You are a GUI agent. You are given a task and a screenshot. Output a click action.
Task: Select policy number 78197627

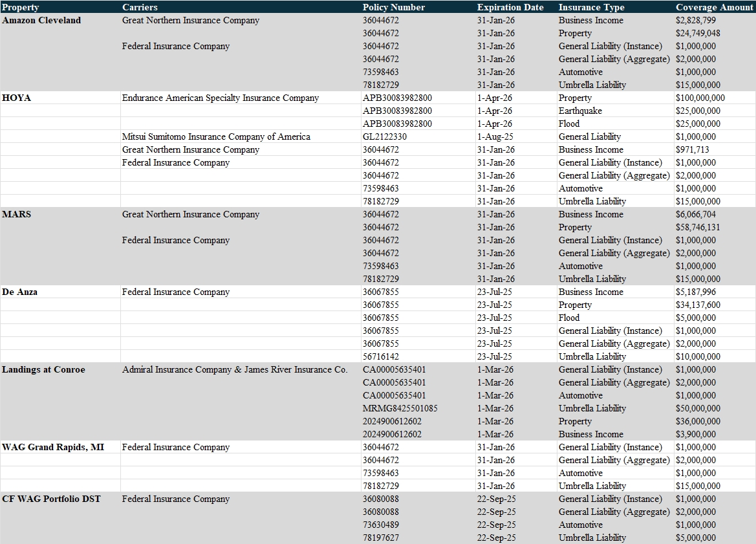pyautogui.click(x=381, y=538)
